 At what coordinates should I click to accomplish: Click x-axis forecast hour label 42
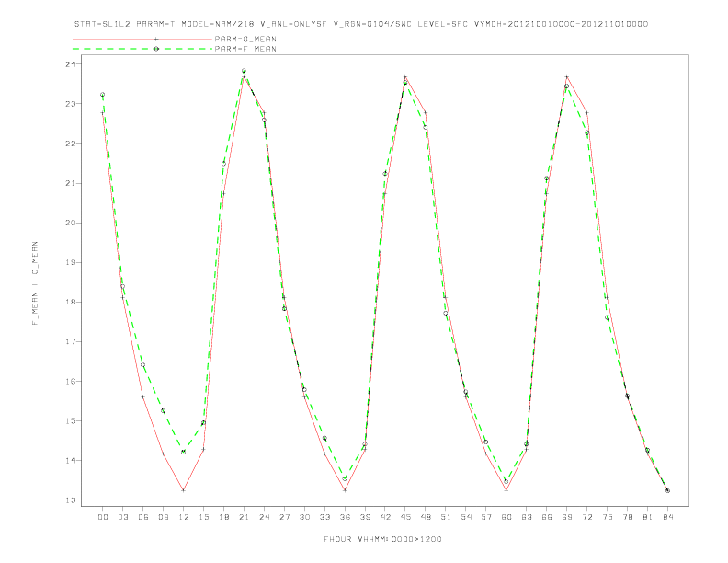tap(385, 517)
